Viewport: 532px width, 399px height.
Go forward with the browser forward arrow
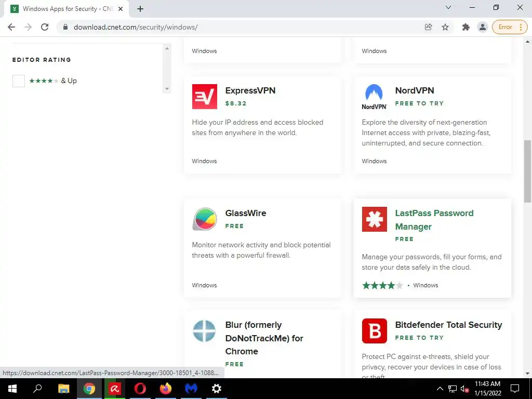point(28,27)
